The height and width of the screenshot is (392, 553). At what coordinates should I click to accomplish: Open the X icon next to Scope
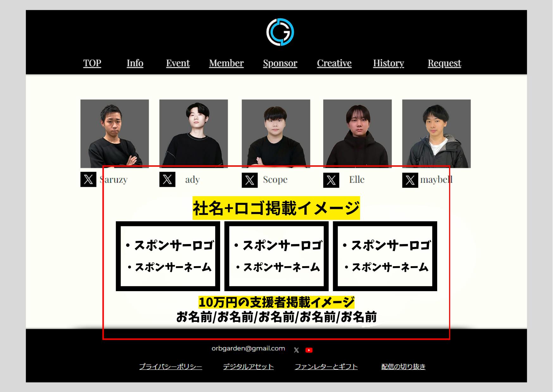250,180
